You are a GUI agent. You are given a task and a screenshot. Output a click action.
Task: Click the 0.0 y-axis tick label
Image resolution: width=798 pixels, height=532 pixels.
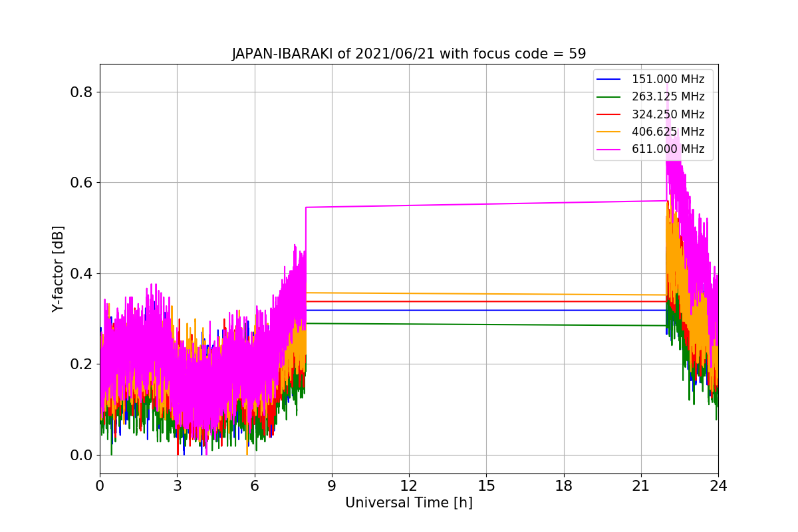pos(81,455)
